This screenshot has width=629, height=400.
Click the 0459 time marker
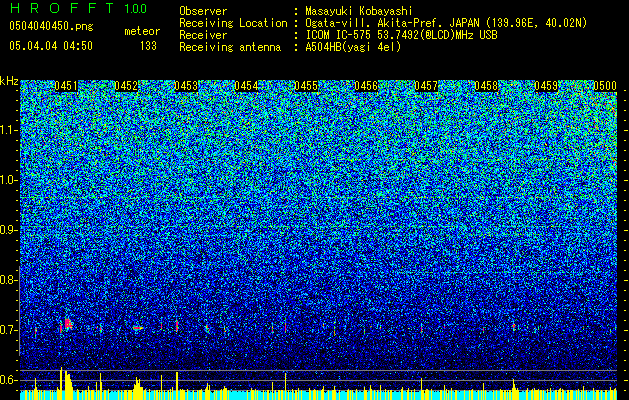546,86
